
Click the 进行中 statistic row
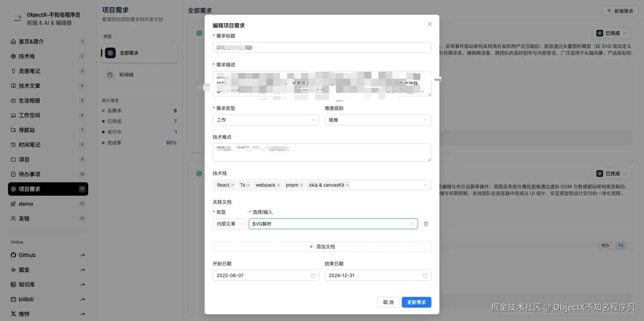click(x=139, y=132)
